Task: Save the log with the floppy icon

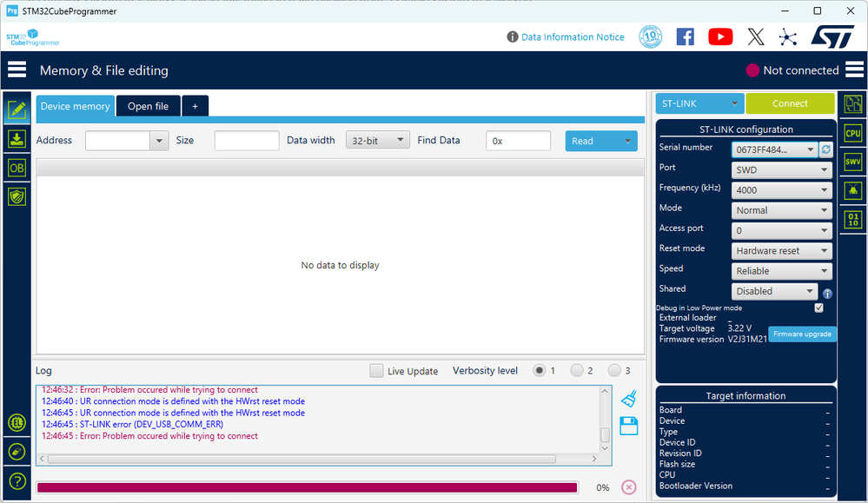Action: tap(629, 426)
